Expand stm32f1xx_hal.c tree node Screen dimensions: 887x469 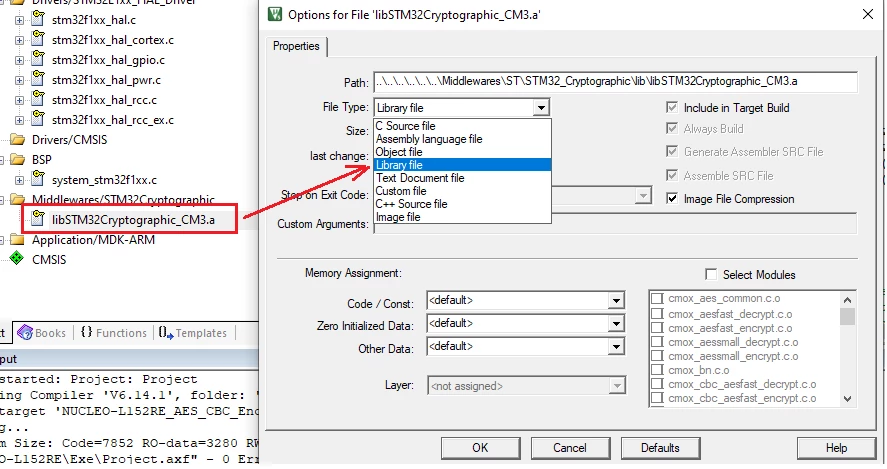pyautogui.click(x=19, y=20)
